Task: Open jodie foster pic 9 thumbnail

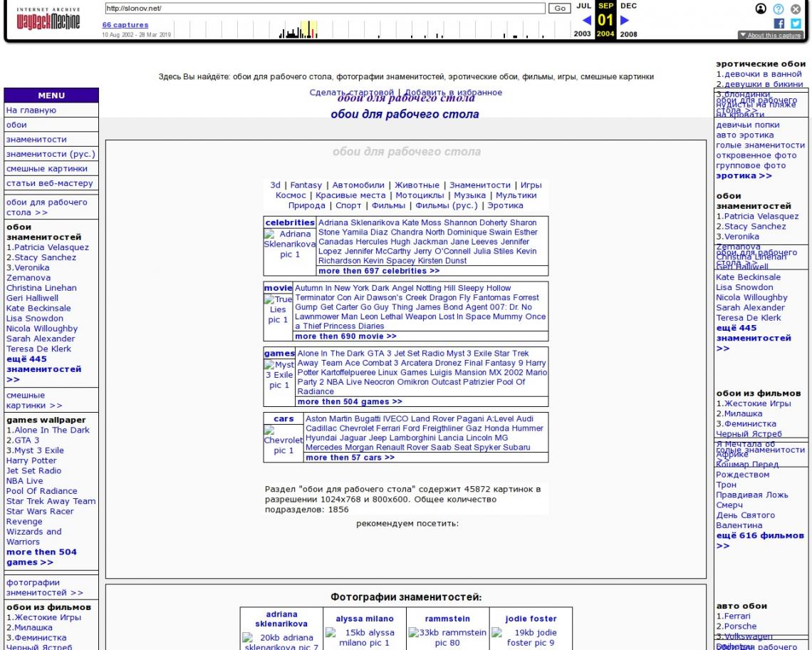Action: [x=531, y=638]
